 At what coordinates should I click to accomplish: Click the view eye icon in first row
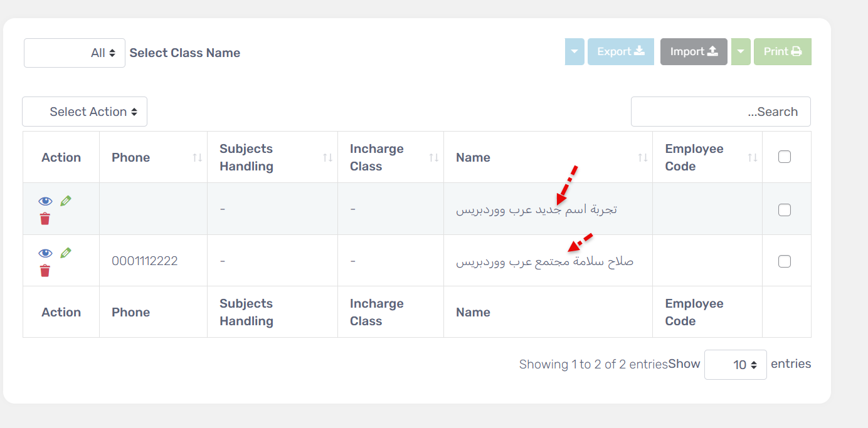click(45, 201)
